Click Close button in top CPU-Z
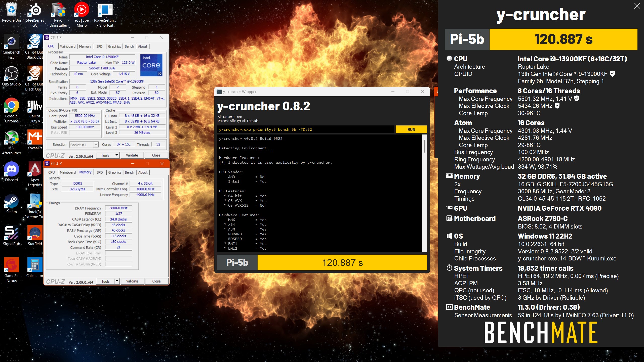Screen dimensions: 644x362 pyautogui.click(x=156, y=155)
